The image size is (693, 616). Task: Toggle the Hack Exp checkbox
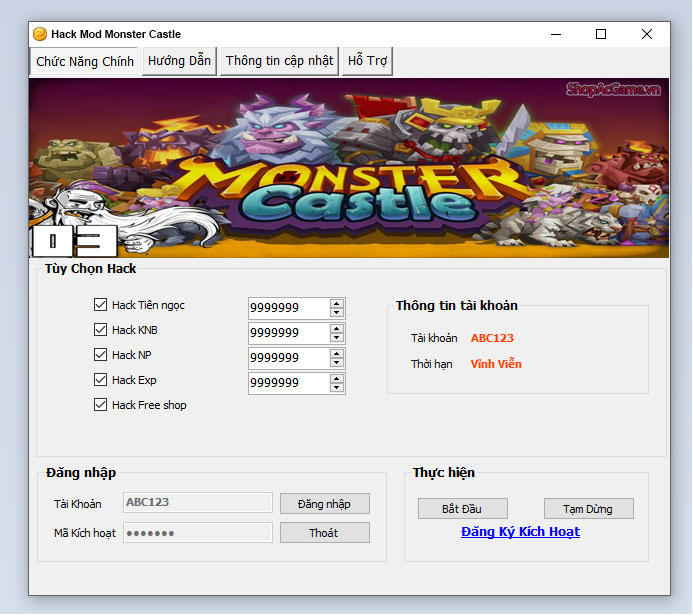[x=100, y=380]
